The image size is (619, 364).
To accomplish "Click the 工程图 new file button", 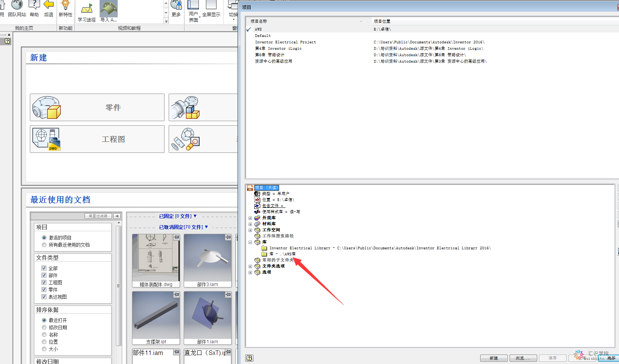I will (97, 139).
